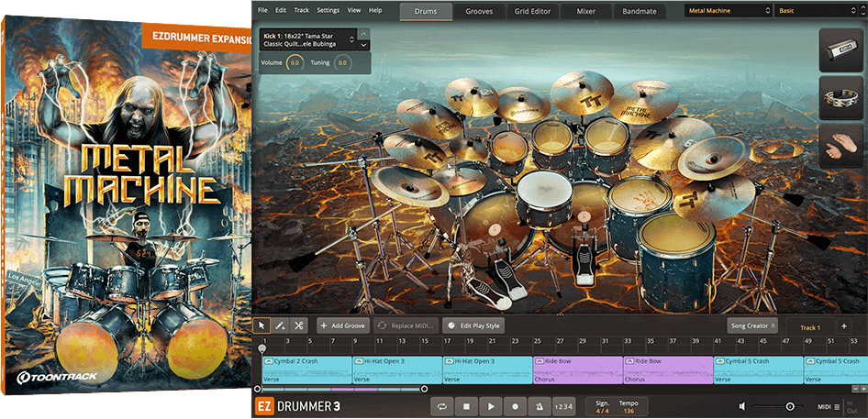Image resolution: width=868 pixels, height=419 pixels.
Task: Click the Kick Volume knob
Action: [295, 63]
